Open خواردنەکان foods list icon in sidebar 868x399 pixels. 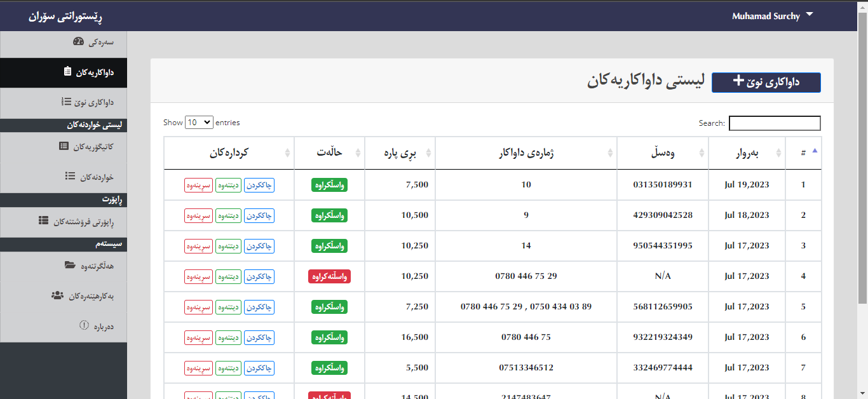pos(71,177)
